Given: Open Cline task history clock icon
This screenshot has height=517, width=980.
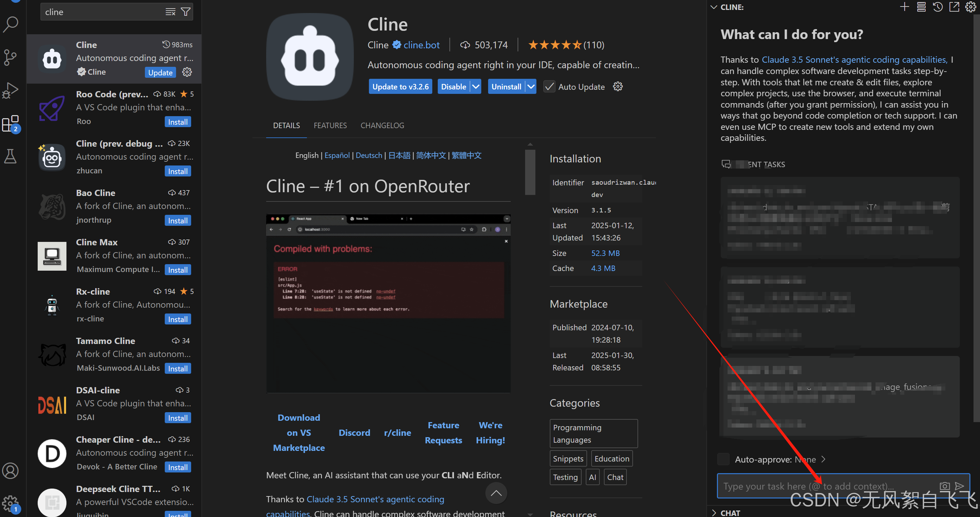Looking at the screenshot, I should 938,7.
